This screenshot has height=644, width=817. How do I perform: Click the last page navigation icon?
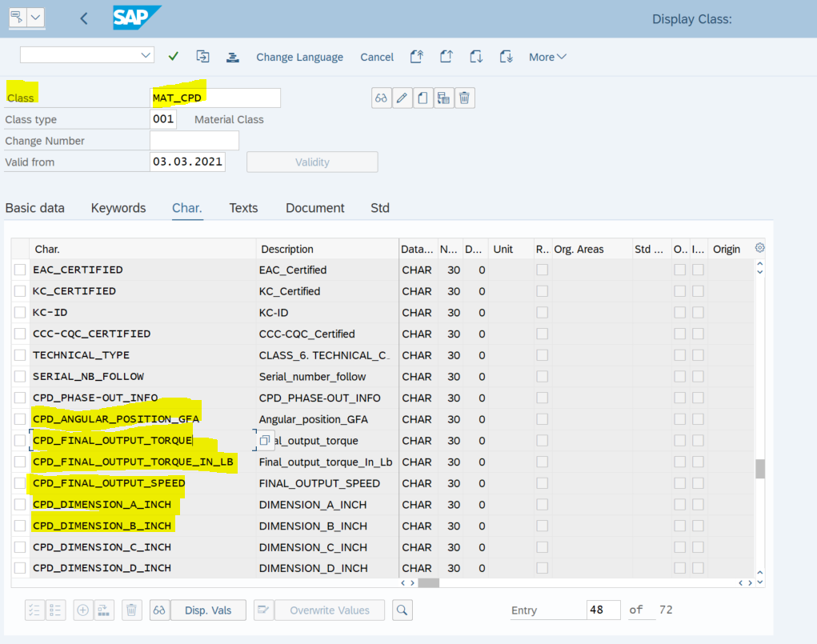(507, 57)
